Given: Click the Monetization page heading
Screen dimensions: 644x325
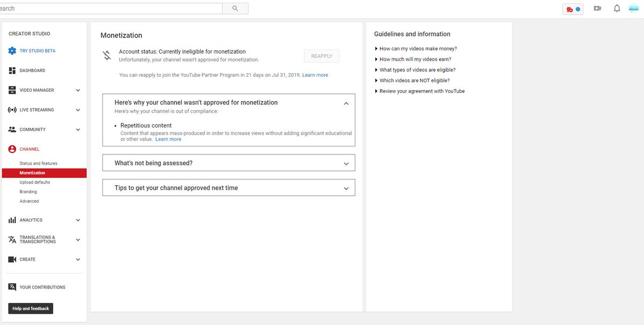Looking at the screenshot, I should [x=121, y=35].
